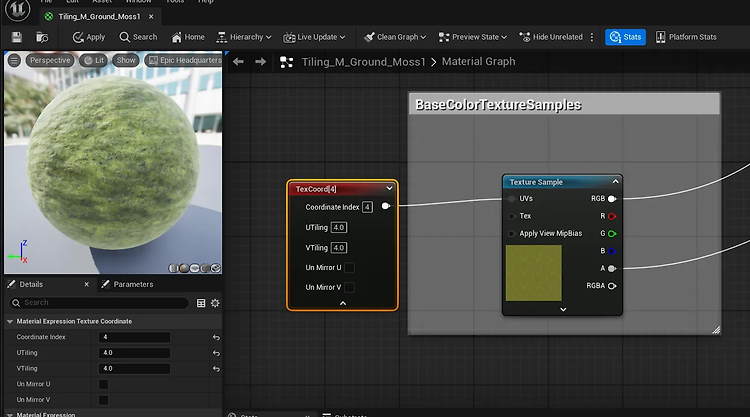This screenshot has width=750, height=417.
Task: Toggle Hide Unrelated nodes
Action: (551, 37)
